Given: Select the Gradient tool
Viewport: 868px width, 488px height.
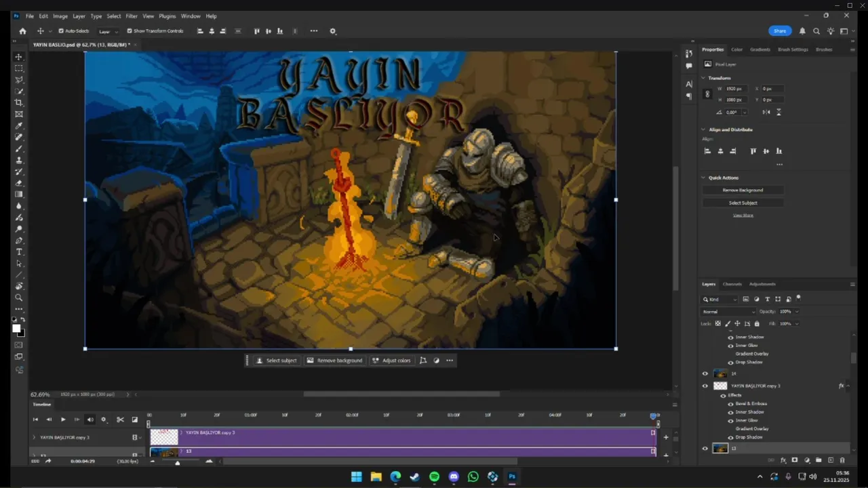Looking at the screenshot, I should (x=19, y=195).
